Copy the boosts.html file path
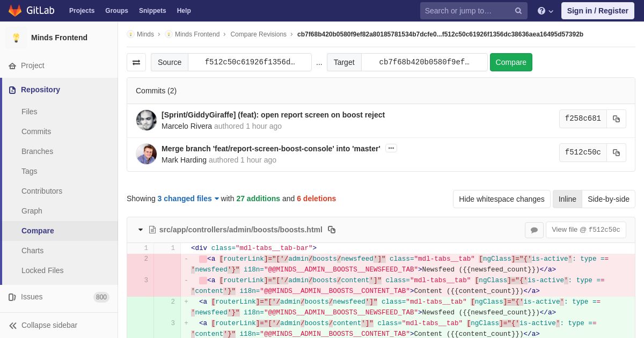This screenshot has height=338, width=644. pos(332,230)
